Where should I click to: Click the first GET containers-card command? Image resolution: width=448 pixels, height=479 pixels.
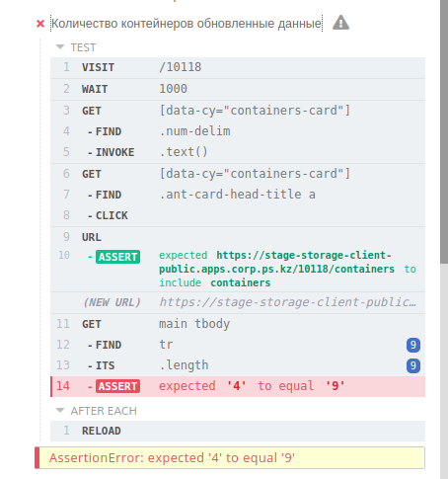tap(238, 111)
